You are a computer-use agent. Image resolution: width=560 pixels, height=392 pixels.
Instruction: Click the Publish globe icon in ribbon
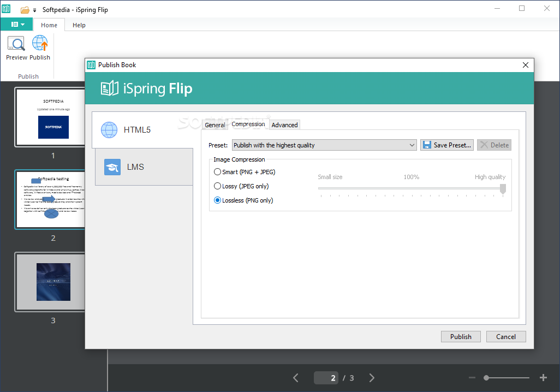(40, 44)
